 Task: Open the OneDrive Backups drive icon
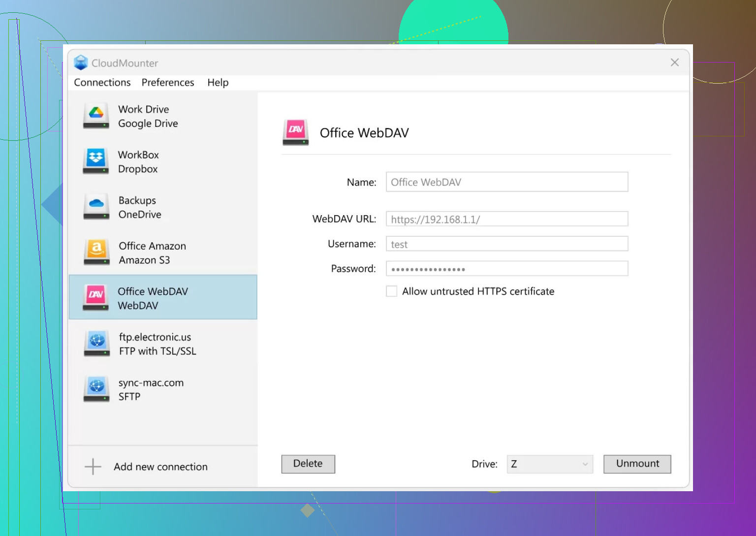pos(96,207)
